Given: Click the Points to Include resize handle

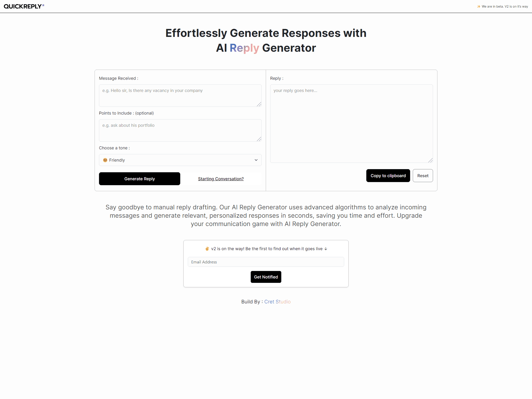Looking at the screenshot, I should tap(259, 139).
